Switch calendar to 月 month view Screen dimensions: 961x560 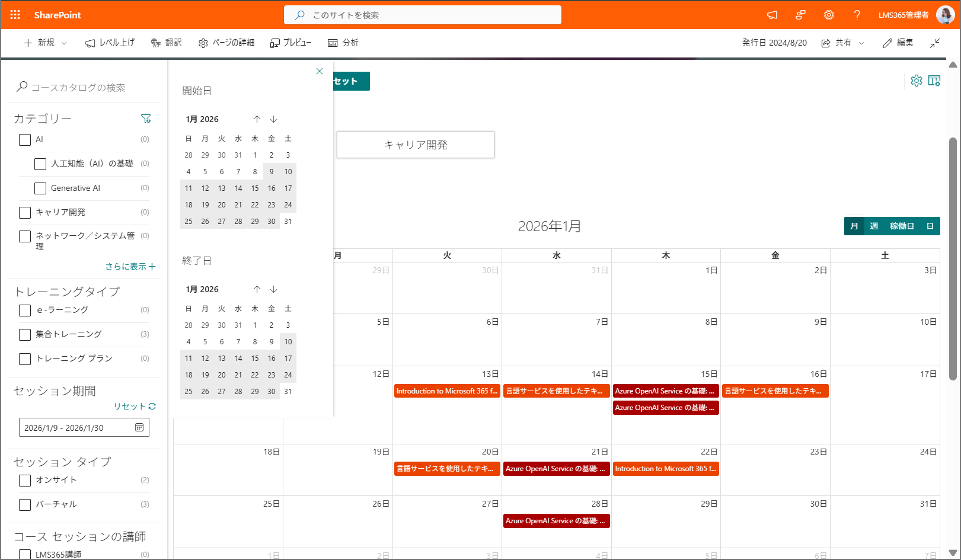tap(854, 226)
